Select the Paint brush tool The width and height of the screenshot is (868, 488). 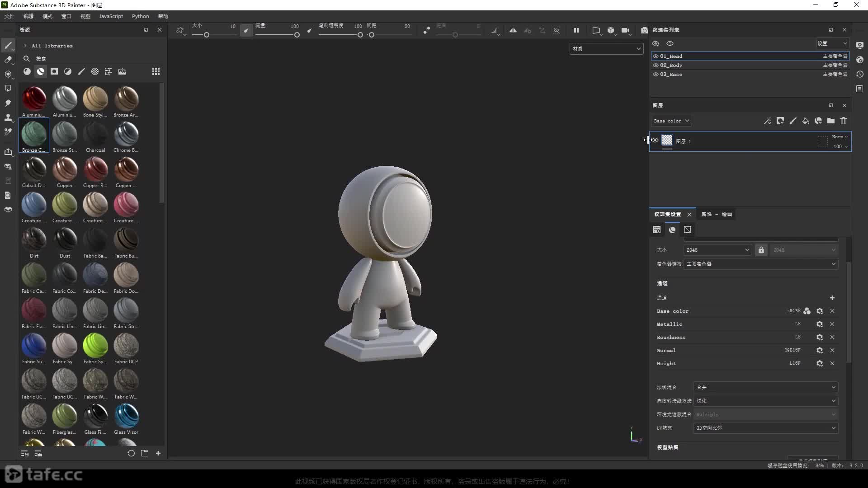click(8, 45)
